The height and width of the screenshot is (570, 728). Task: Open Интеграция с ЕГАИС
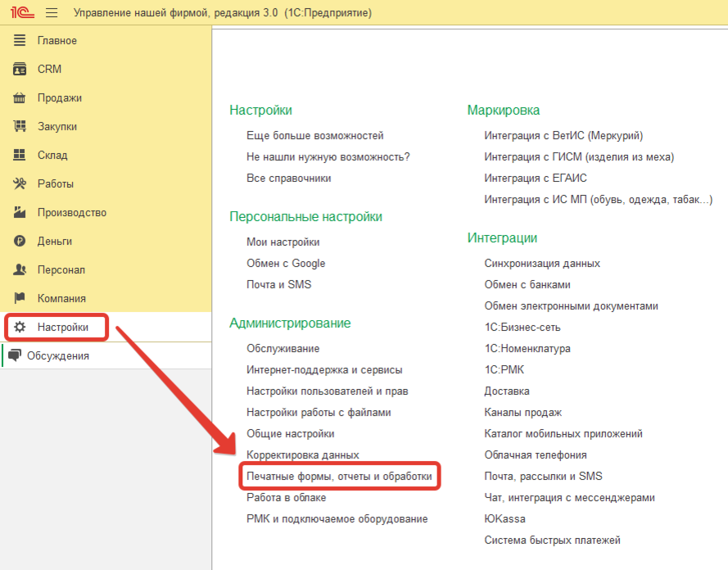click(536, 179)
